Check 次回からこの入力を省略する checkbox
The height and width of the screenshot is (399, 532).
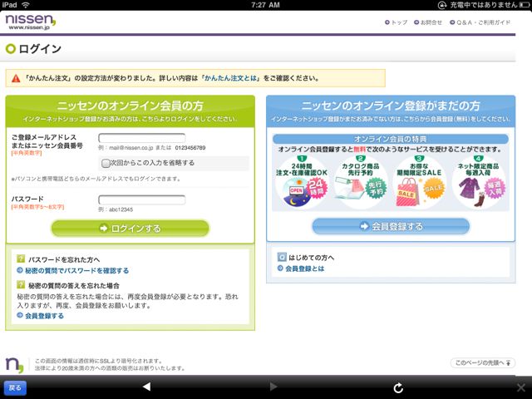pyautogui.click(x=106, y=163)
